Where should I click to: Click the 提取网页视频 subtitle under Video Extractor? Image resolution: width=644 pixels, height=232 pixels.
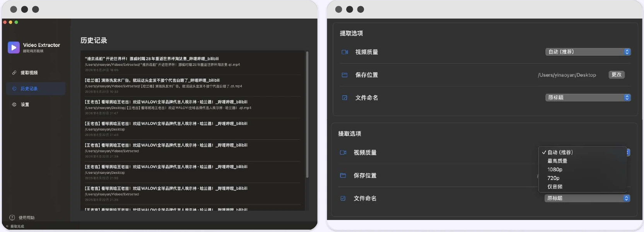point(33,51)
